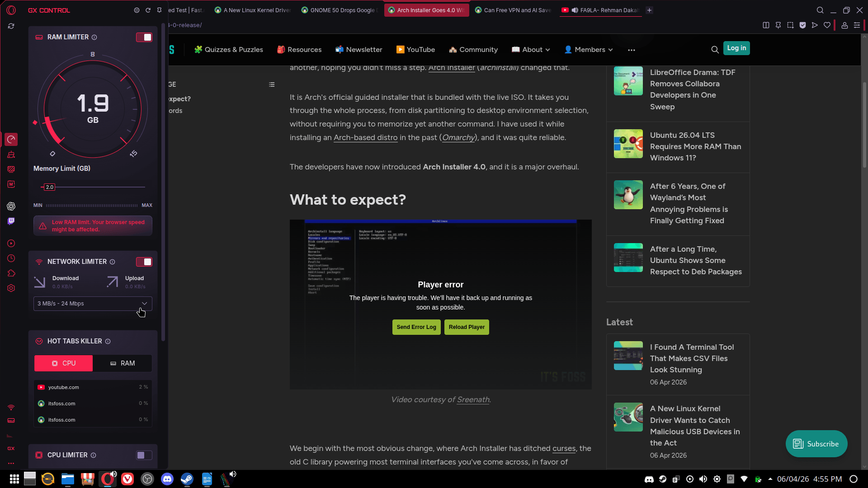The width and height of the screenshot is (868, 488).
Task: Expand the Members menu
Action: pyautogui.click(x=589, y=50)
